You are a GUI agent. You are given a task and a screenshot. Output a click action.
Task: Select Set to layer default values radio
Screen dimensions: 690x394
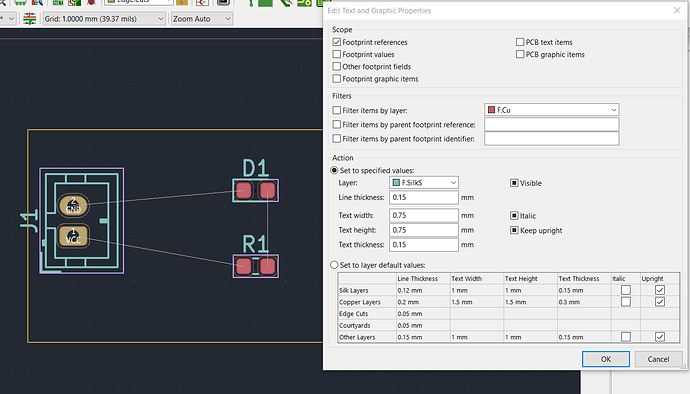pos(334,265)
